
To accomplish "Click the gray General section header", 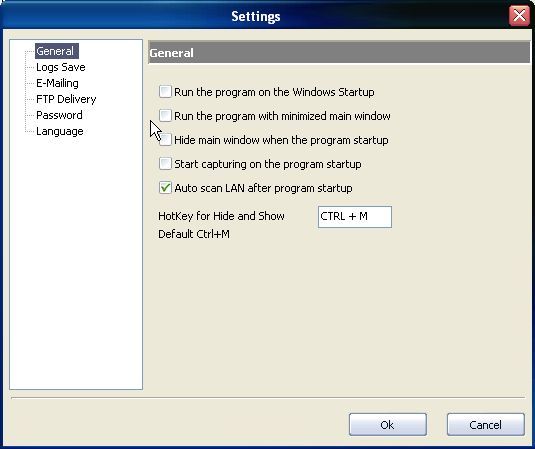I will point(339,53).
